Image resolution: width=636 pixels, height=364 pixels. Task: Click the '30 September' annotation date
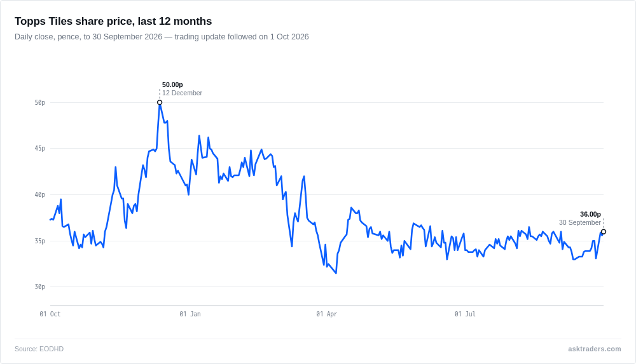coord(580,222)
